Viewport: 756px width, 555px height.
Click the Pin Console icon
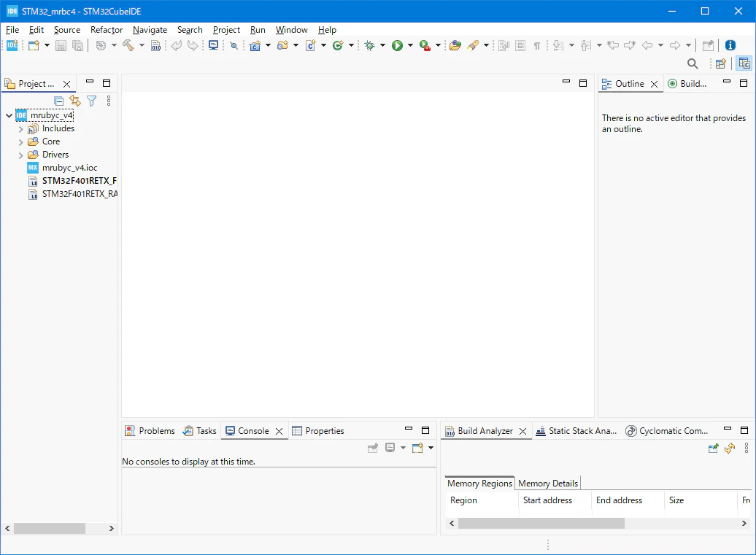[373, 448]
